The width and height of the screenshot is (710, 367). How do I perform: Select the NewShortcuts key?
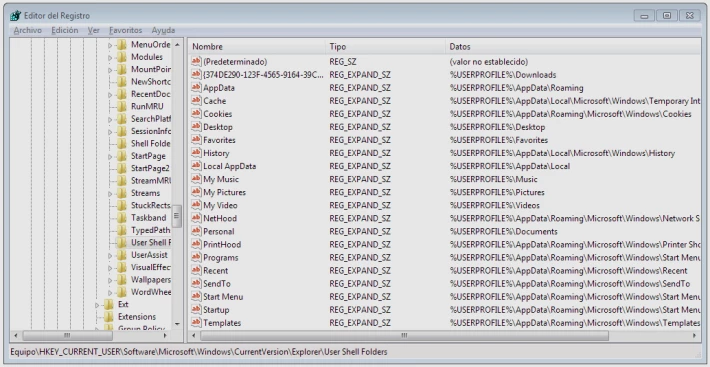[150, 82]
